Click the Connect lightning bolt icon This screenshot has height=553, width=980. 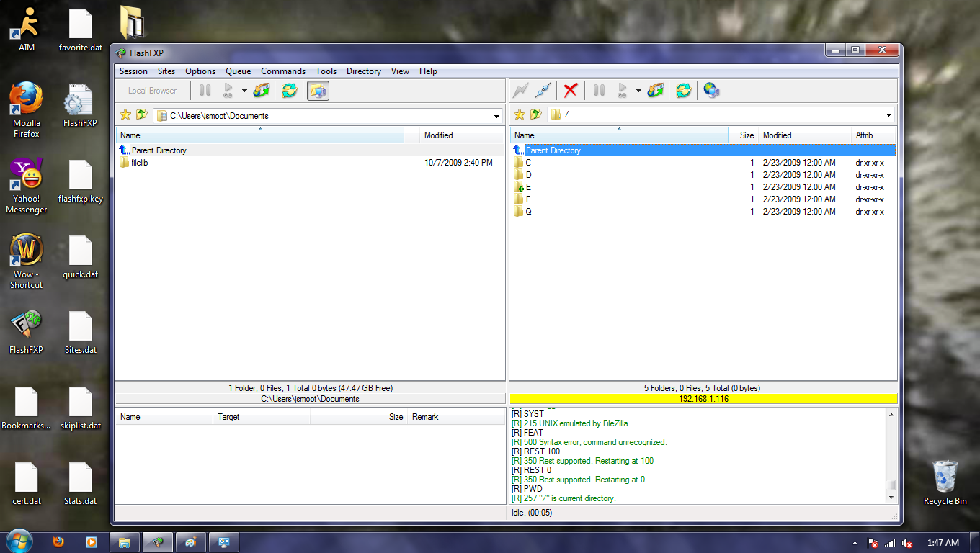520,91
